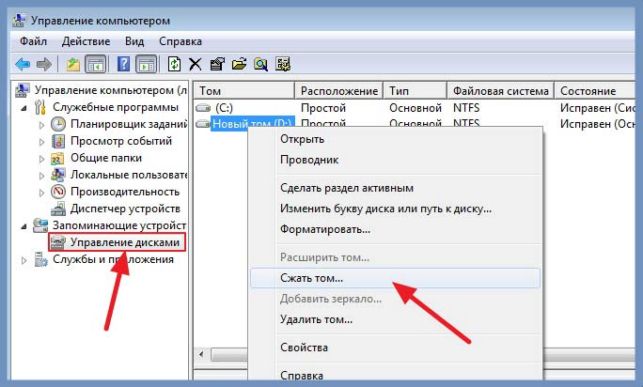The image size is (643, 387).
Task: Click the Open folder toolbar icon
Action: [x=239, y=64]
